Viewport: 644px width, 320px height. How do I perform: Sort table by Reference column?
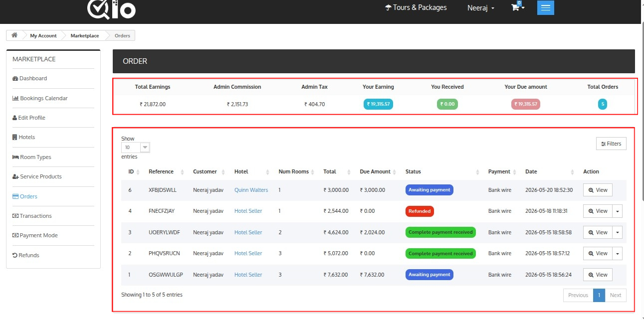pos(167,171)
